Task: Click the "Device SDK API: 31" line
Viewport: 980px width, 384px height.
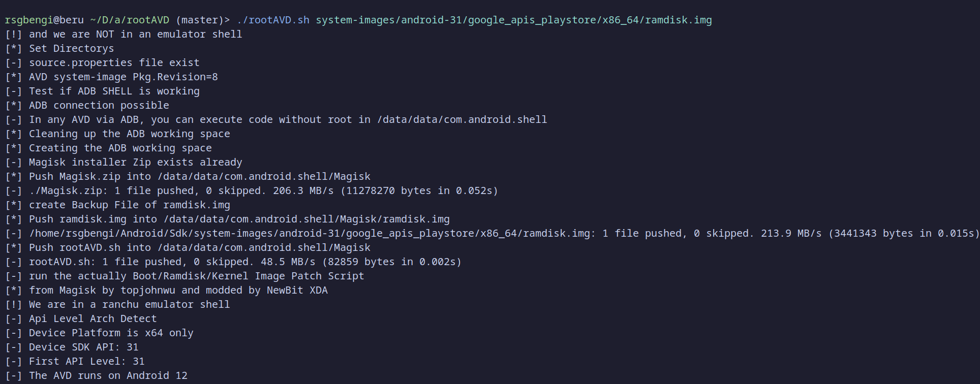Action: tap(83, 347)
